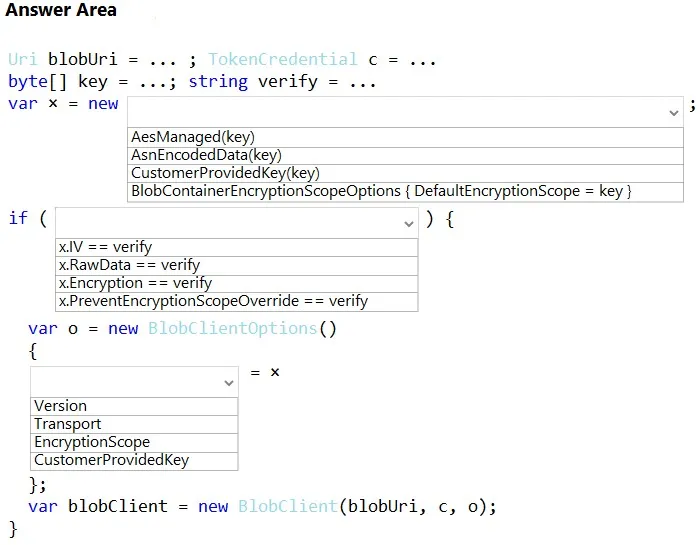700x545 pixels.
Task: Click 'byte[]' keyword in code
Action: point(38,82)
